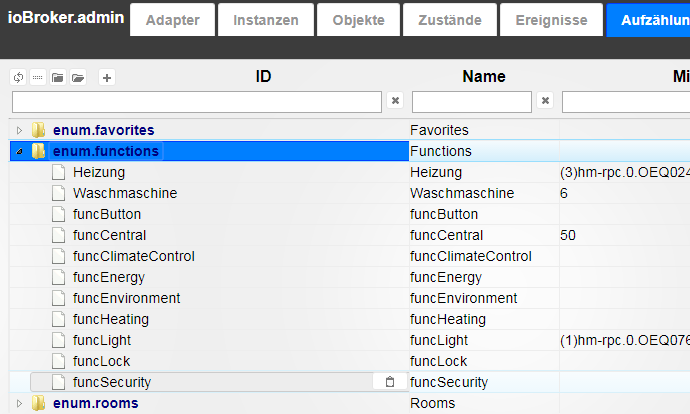The width and height of the screenshot is (690, 414).
Task: Click the expand all folders icon
Action: (x=78, y=77)
